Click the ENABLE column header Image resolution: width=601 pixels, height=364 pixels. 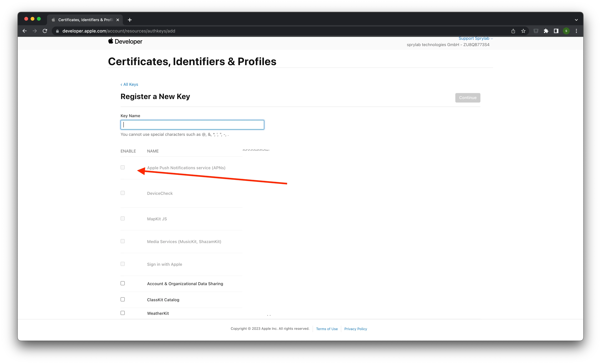(128, 151)
